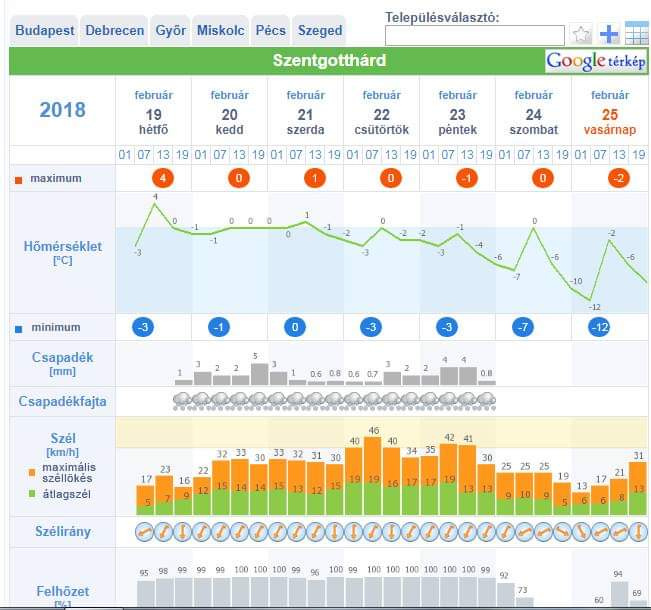Click the február 25 vasárnap header
Viewport: 651px width, 610px height.
click(609, 112)
